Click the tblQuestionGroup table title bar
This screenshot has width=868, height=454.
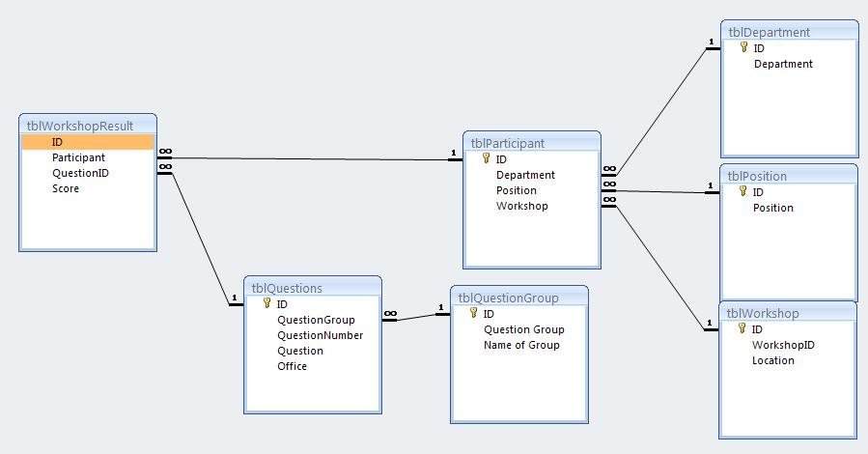click(519, 298)
